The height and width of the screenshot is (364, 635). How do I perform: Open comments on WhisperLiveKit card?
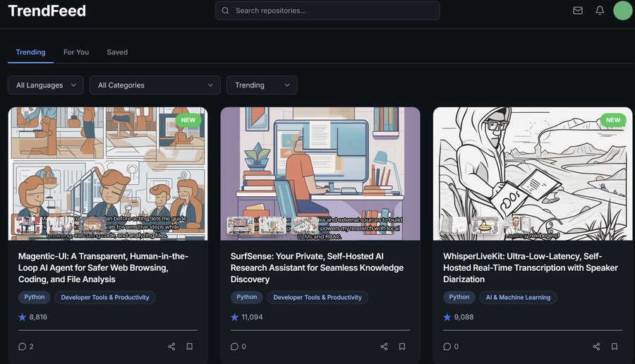pyautogui.click(x=450, y=346)
